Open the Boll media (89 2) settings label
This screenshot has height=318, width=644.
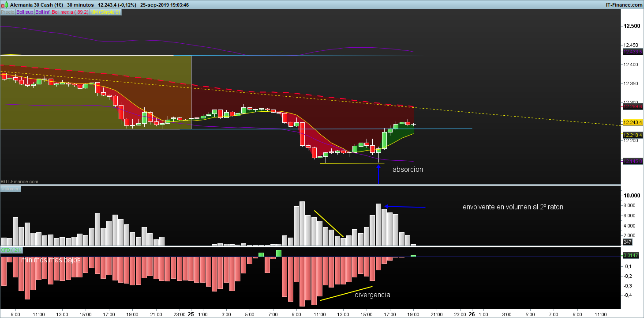(70, 12)
